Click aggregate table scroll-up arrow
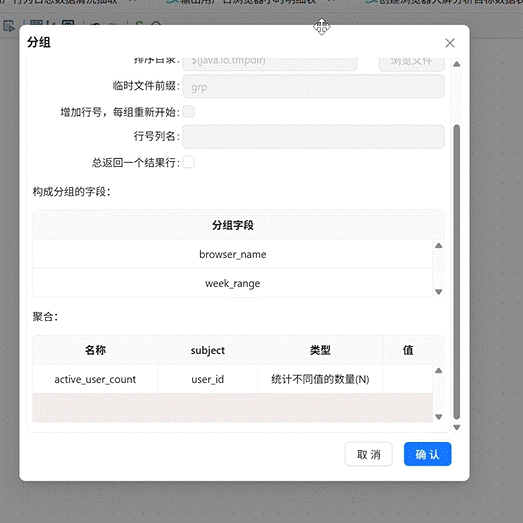Screen dimensions: 523x523 click(439, 371)
